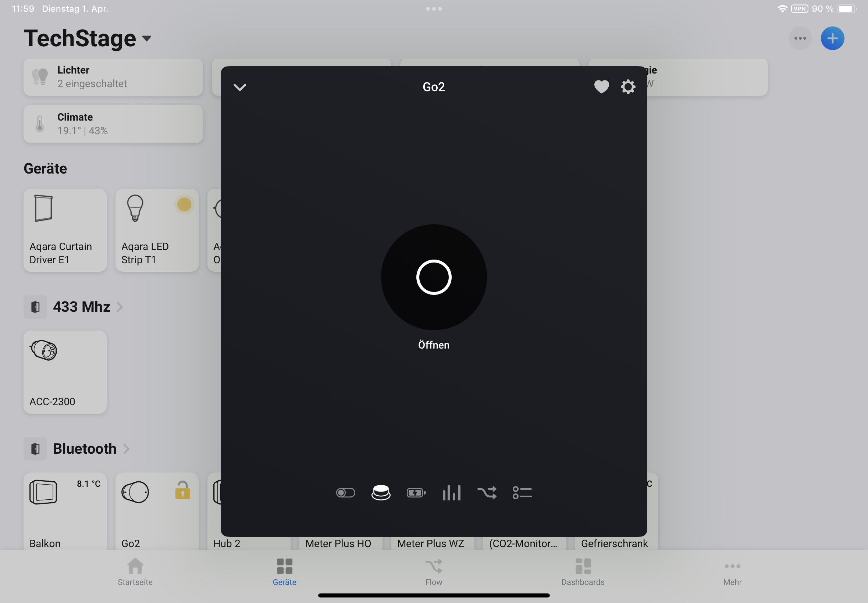Open the list timeline tab in Go2
The width and height of the screenshot is (868, 603).
(x=522, y=493)
